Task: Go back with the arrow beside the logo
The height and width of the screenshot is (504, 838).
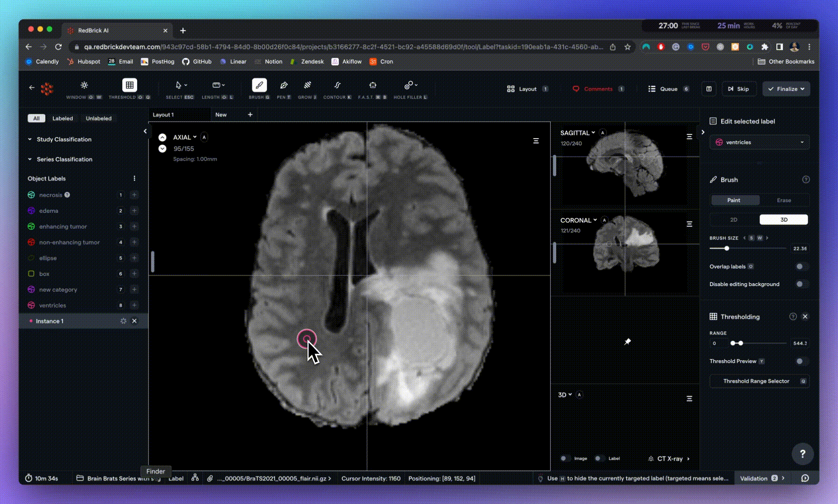Action: pyautogui.click(x=31, y=87)
